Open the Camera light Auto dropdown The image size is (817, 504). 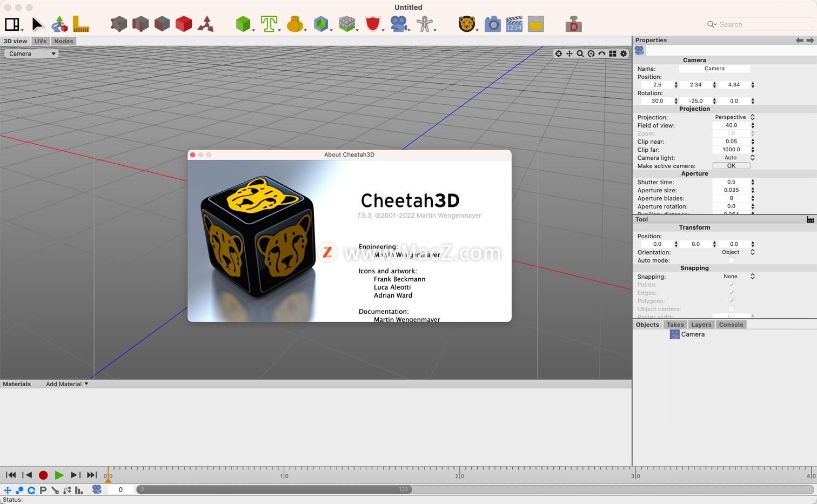coord(734,158)
